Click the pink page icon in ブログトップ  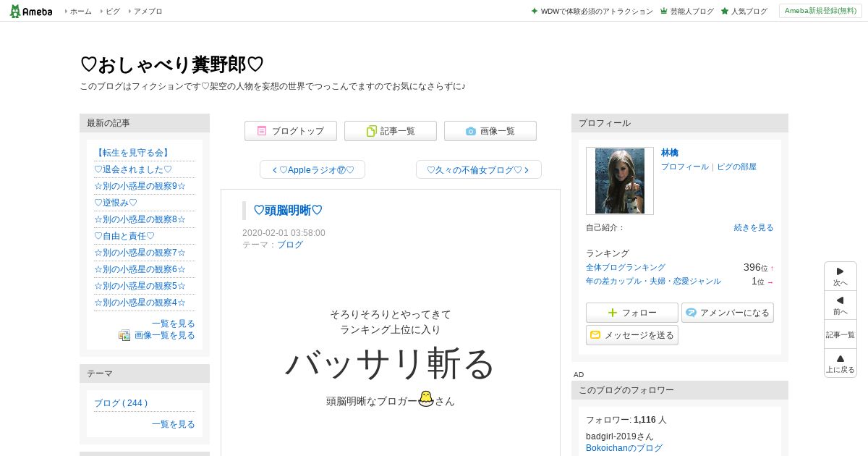(262, 131)
